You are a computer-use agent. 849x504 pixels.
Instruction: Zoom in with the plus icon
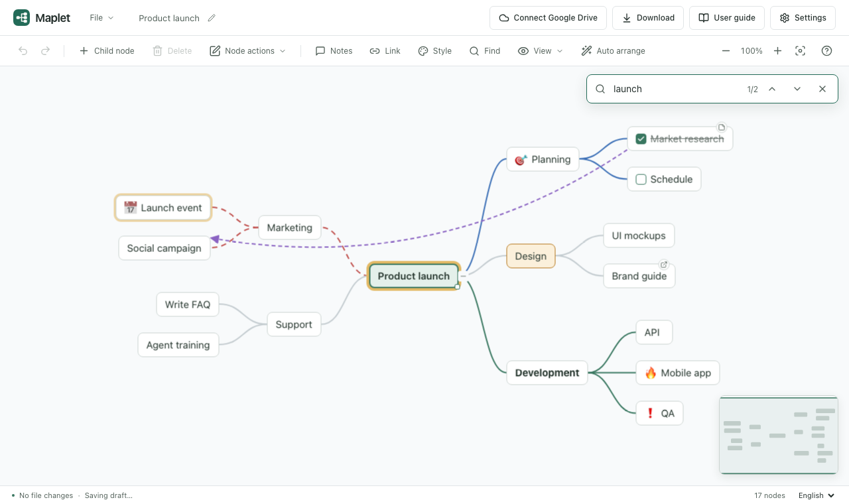(778, 51)
